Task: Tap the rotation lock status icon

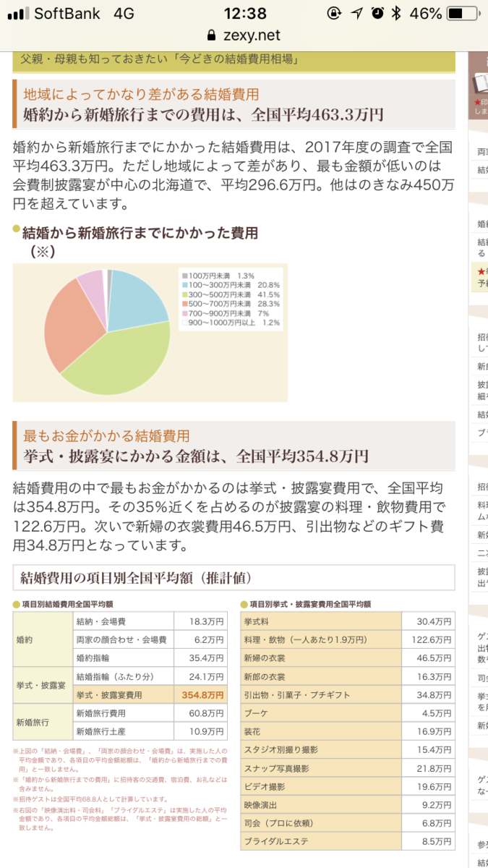Action: [x=334, y=13]
